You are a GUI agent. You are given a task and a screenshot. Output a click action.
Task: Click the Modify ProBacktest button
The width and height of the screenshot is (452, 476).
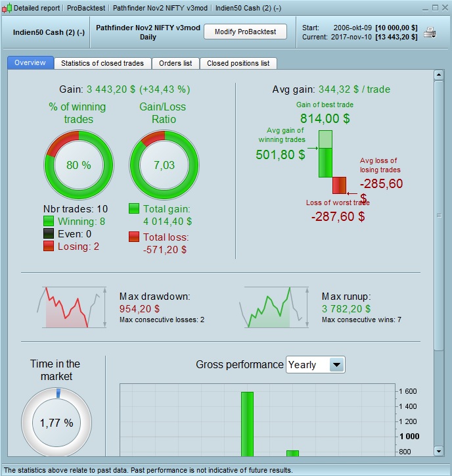click(x=245, y=32)
